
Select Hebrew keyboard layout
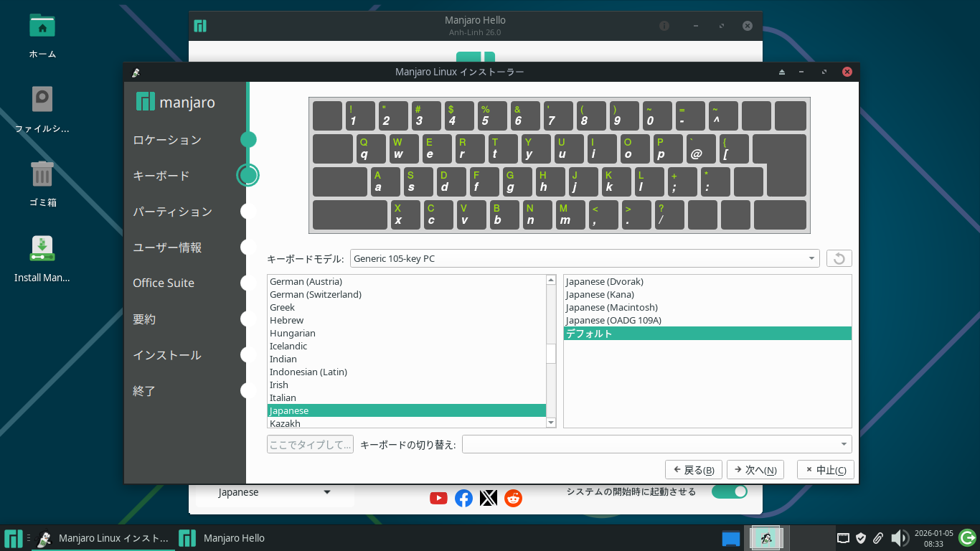pos(406,320)
